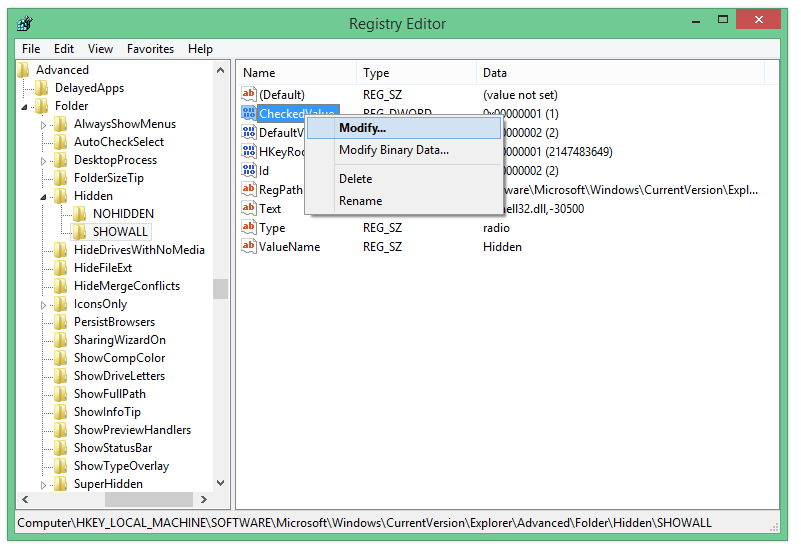Viewport: 801px width, 555px height.
Task: Choose Rename from the context menu
Action: (404, 201)
